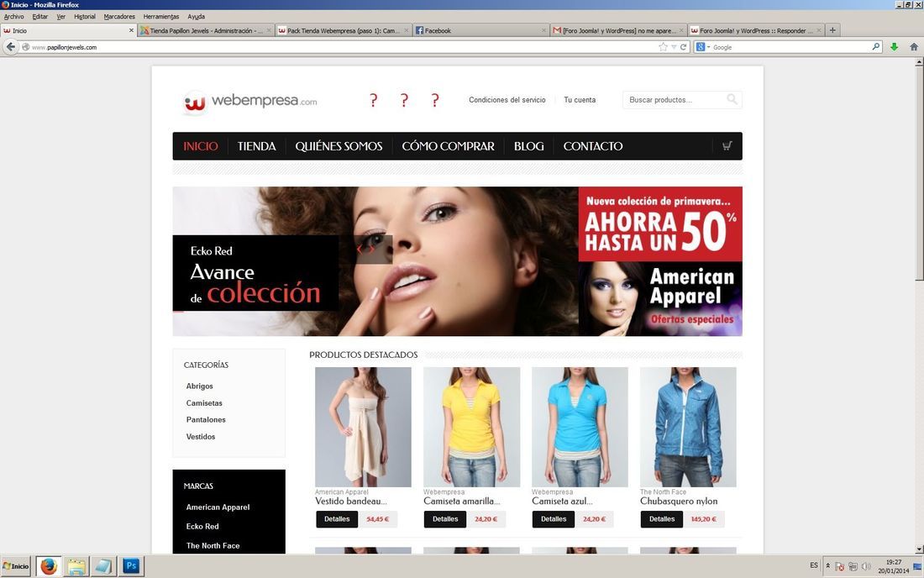This screenshot has height=578, width=924.
Task: Open the CONTACTO page
Action: click(593, 146)
